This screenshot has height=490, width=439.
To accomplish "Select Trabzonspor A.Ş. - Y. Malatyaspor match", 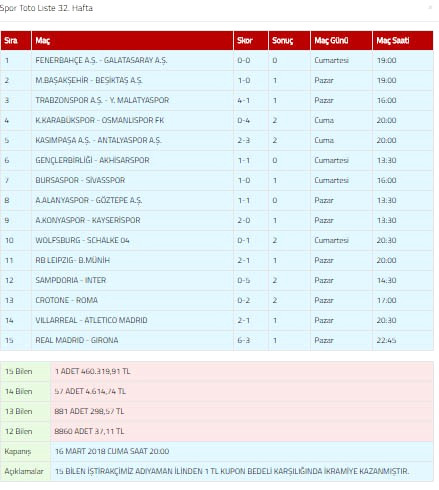I will (102, 100).
